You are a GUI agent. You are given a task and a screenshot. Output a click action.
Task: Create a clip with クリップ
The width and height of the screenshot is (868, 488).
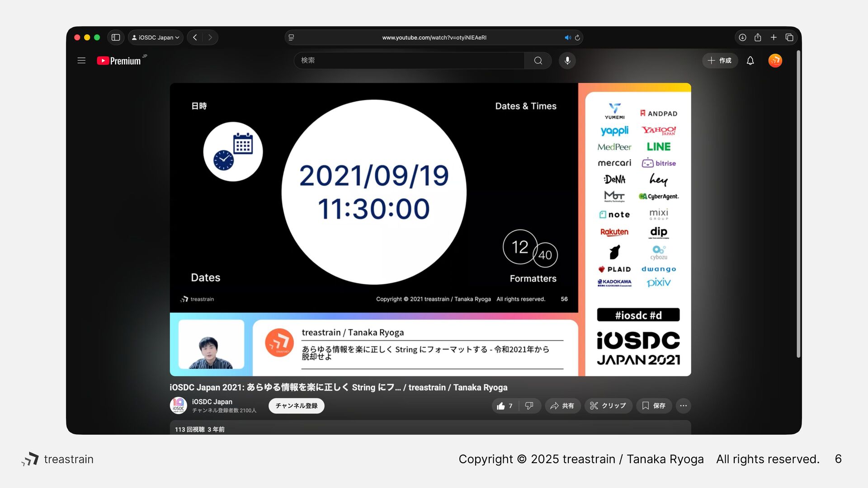(x=608, y=406)
